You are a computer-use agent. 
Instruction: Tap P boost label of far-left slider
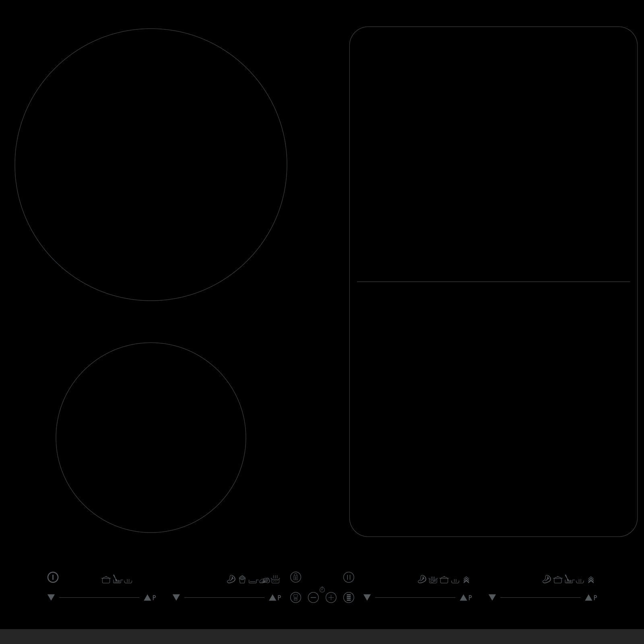click(154, 598)
